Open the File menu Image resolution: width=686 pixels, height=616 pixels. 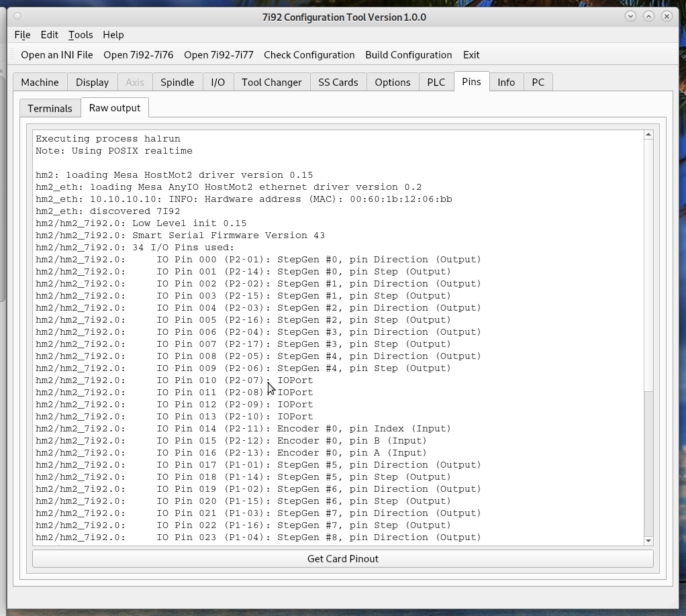click(22, 35)
